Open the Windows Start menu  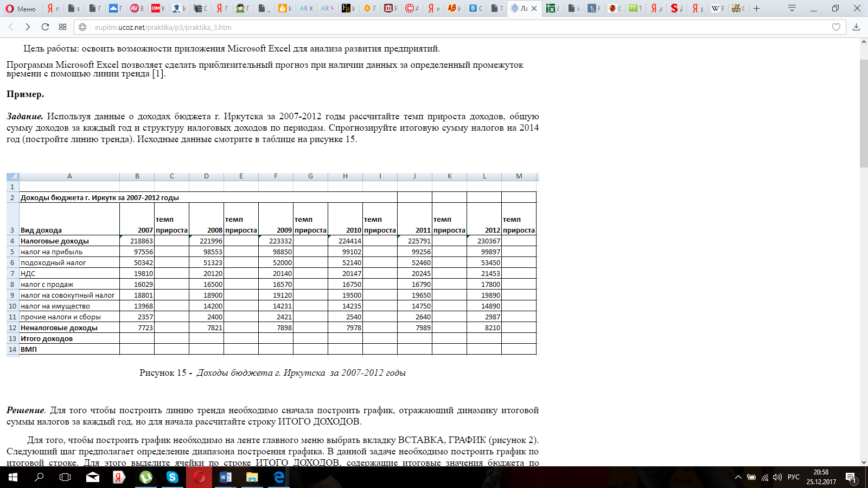[13, 477]
